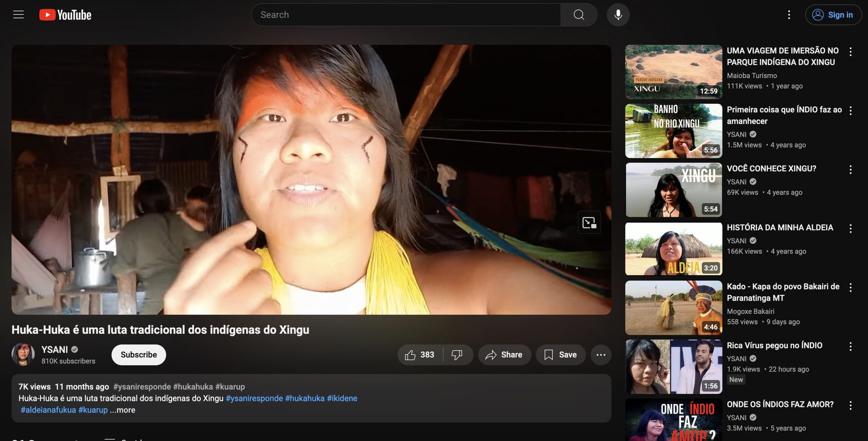Click Sign in
This screenshot has height=441, width=868.
pos(833,14)
